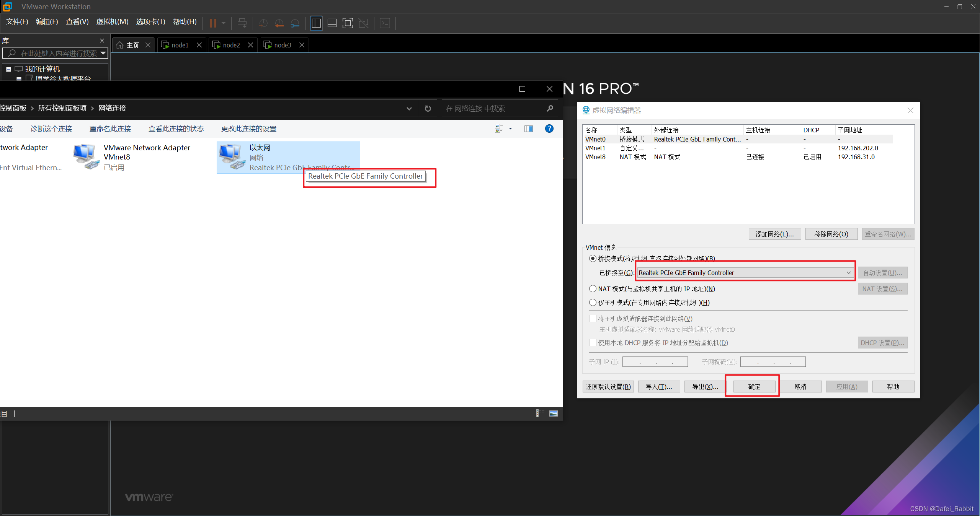Click the revert to snapshot icon
This screenshot has height=516, width=980.
click(279, 23)
